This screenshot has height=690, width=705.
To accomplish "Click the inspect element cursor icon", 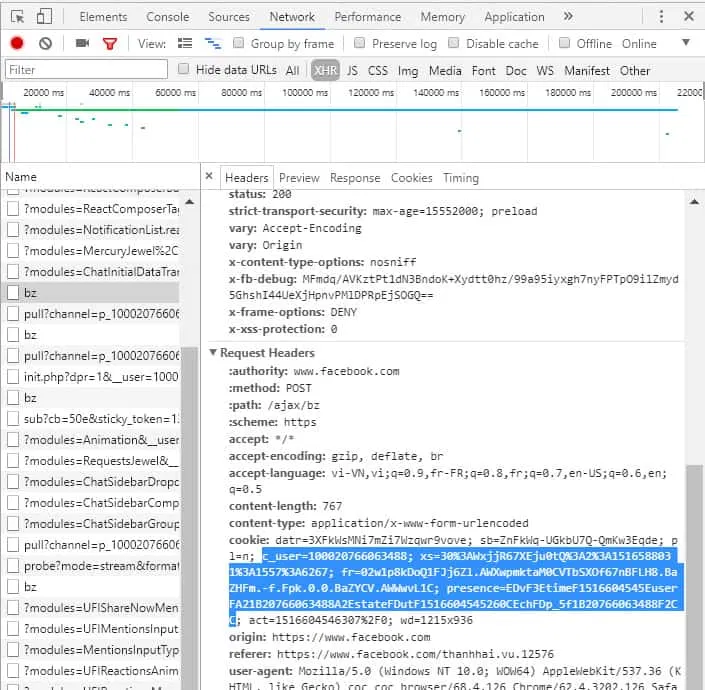I will tap(17, 17).
